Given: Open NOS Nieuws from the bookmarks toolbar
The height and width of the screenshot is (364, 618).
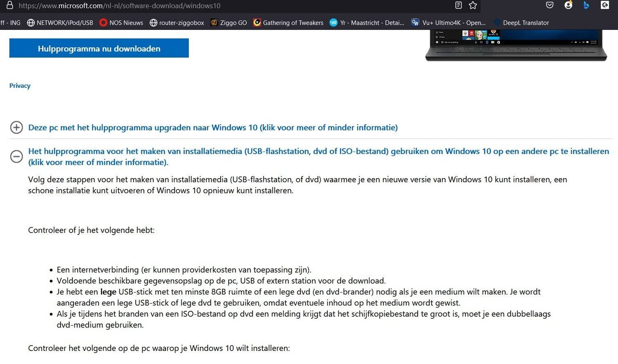Looking at the screenshot, I should tap(121, 22).
